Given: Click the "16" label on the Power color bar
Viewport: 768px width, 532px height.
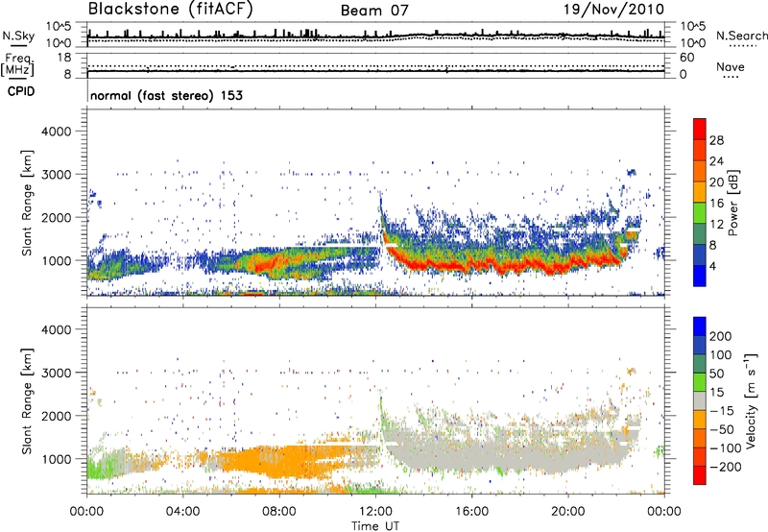Looking at the screenshot, I should (716, 204).
